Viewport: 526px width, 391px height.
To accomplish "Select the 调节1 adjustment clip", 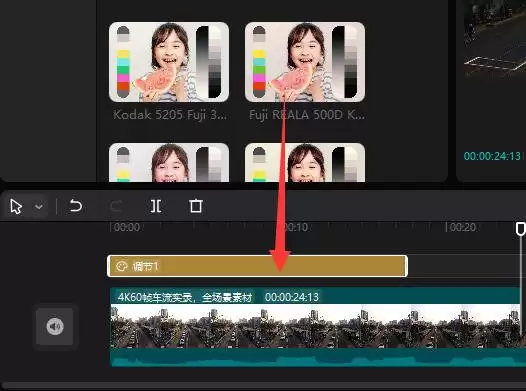I will (x=257, y=266).
